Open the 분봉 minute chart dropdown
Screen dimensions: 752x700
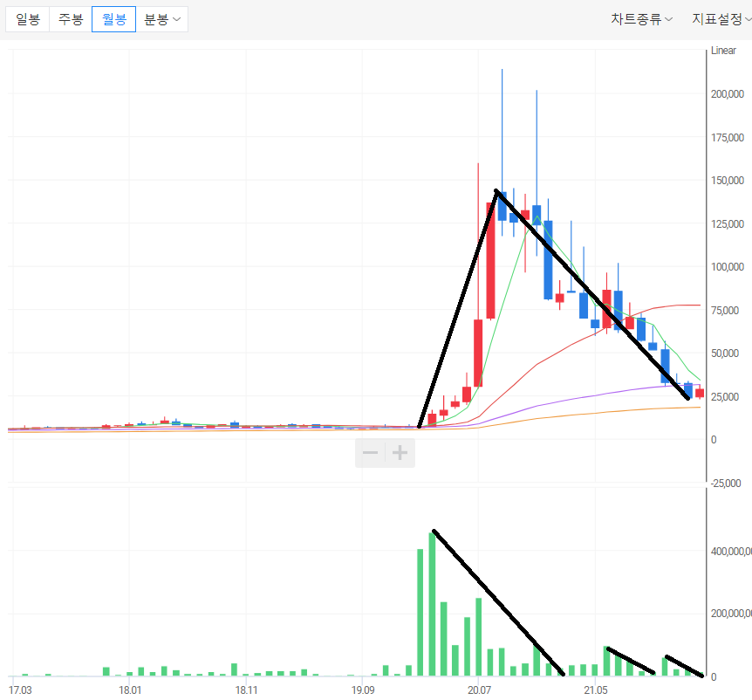tap(162, 19)
